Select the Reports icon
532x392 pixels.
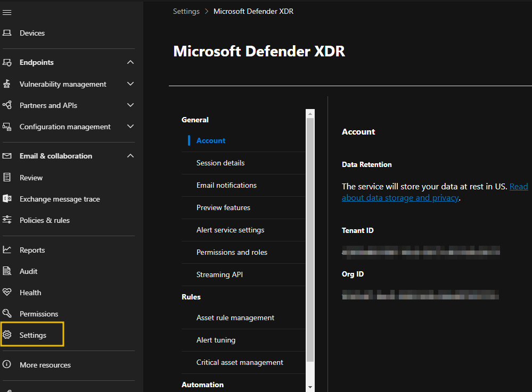[7, 249]
